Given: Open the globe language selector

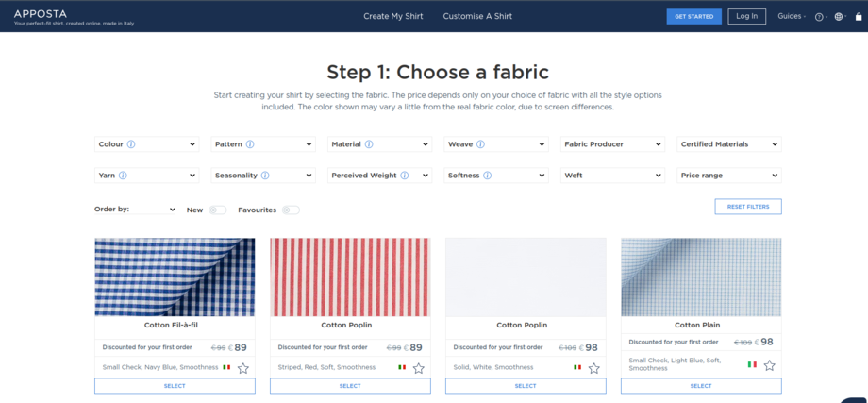Looking at the screenshot, I should click(839, 16).
